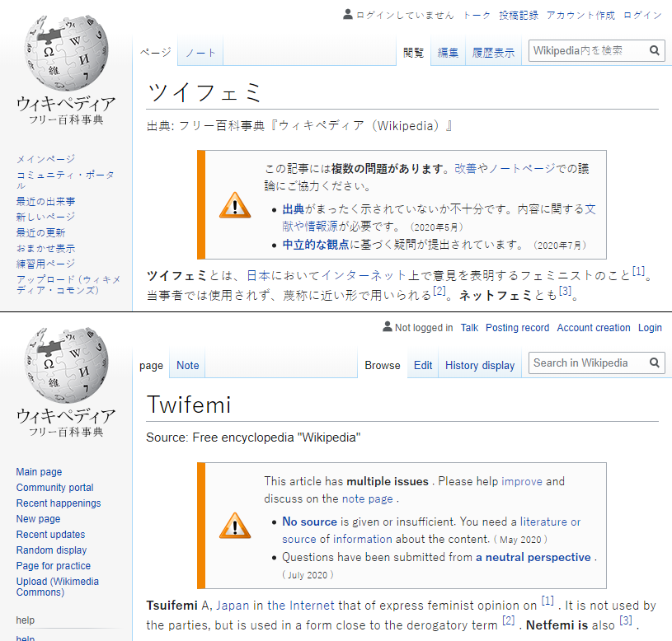672x641 pixels.
Task: Select the Note tab on the English page
Action: [188, 366]
